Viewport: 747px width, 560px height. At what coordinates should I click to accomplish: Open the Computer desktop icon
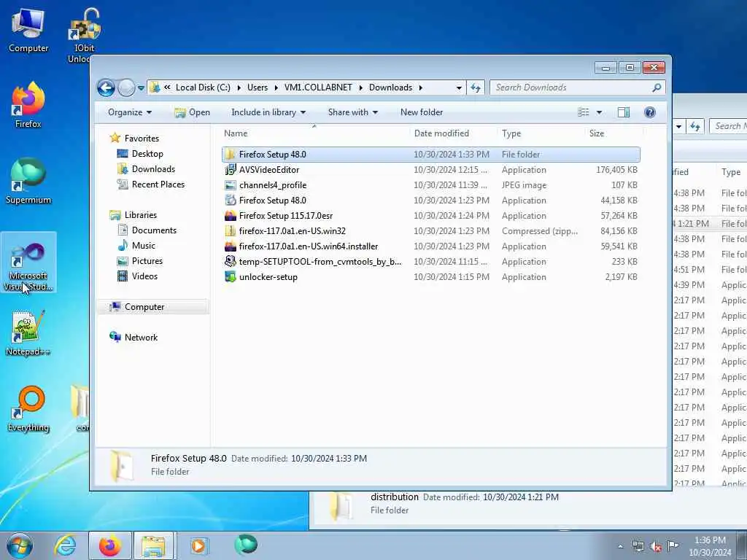28,31
